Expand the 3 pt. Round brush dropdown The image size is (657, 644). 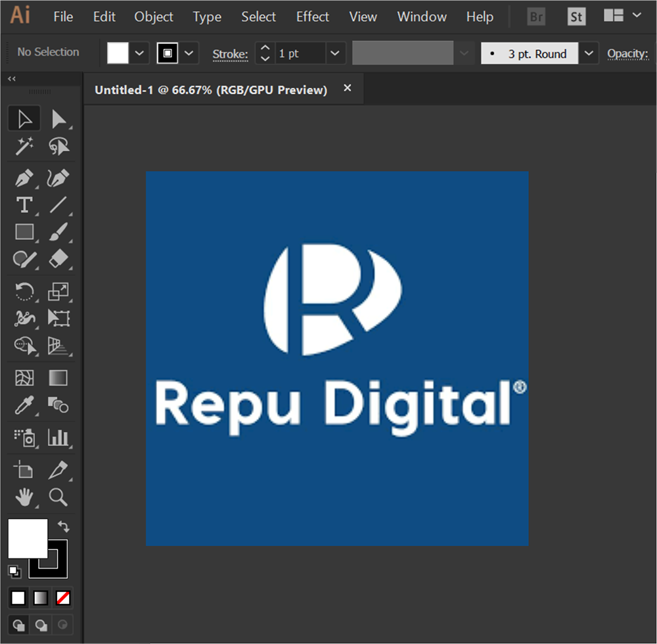coord(589,53)
